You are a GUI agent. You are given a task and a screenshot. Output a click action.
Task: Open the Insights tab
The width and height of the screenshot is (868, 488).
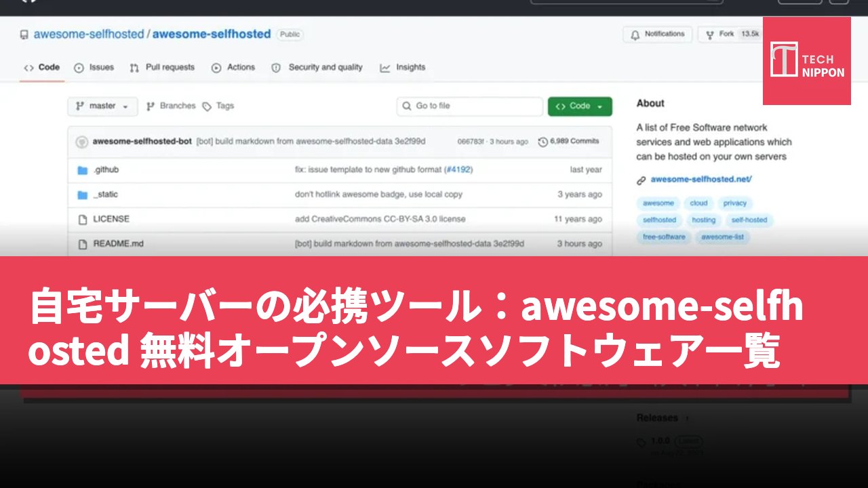point(403,68)
